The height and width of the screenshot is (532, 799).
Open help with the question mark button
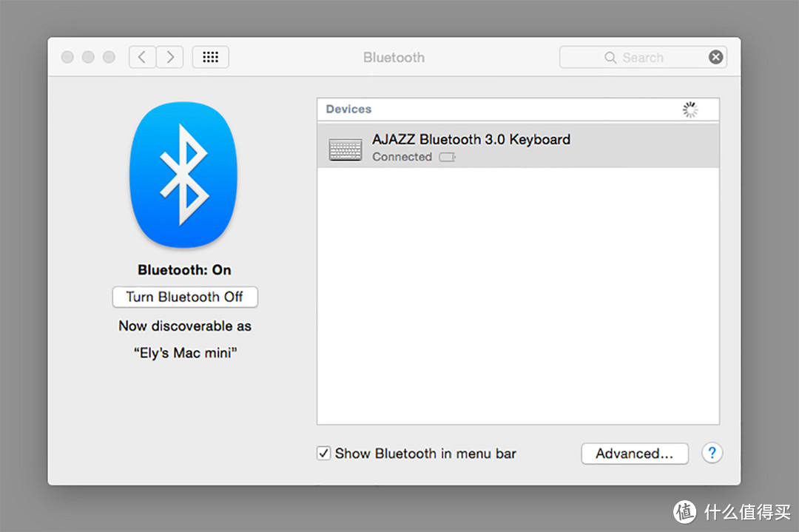pyautogui.click(x=712, y=453)
